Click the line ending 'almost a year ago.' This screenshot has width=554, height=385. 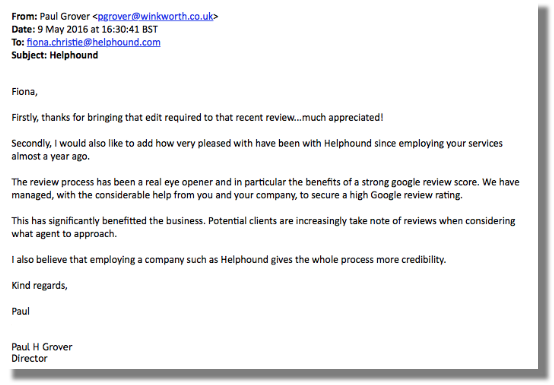coord(51,156)
